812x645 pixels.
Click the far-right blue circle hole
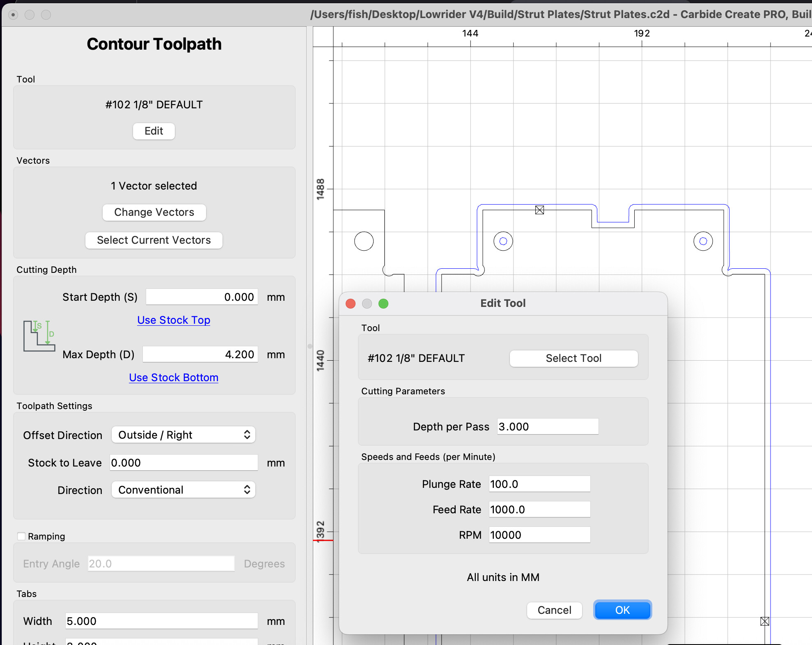703,241
